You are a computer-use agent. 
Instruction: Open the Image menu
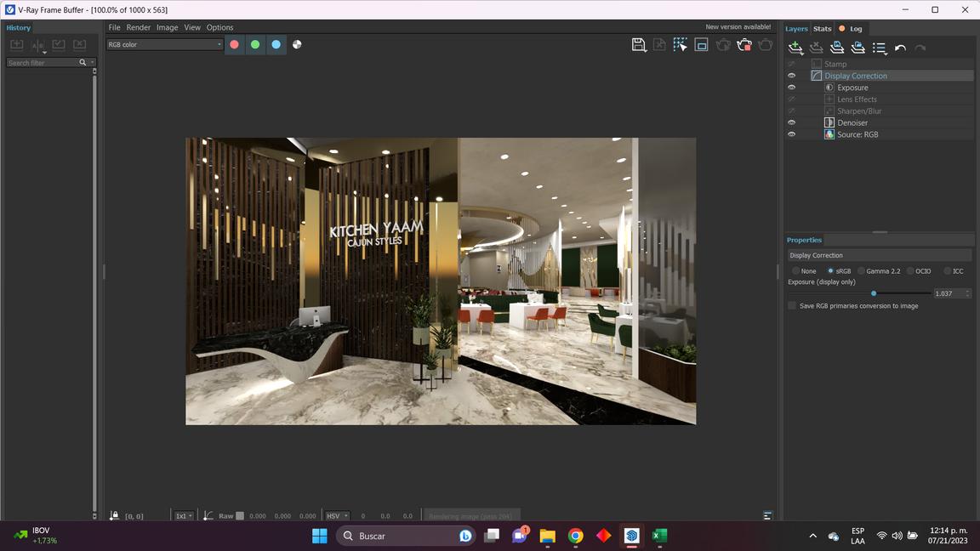(x=167, y=27)
